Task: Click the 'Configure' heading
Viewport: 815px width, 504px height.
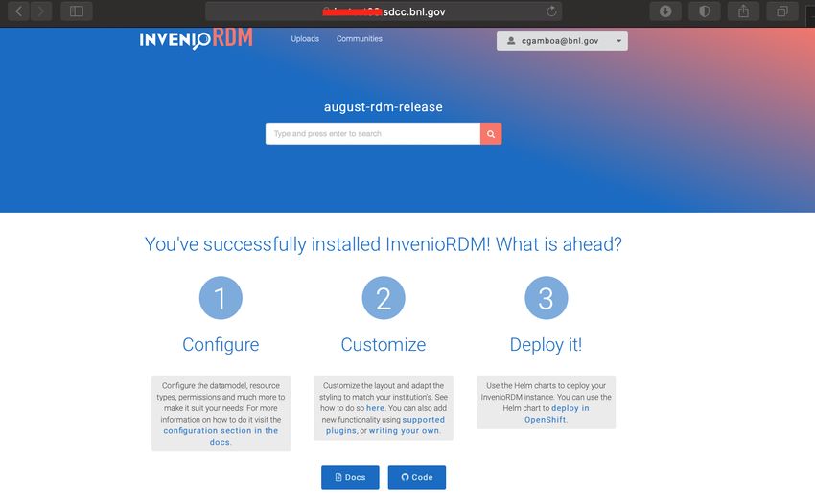Action: [x=221, y=345]
